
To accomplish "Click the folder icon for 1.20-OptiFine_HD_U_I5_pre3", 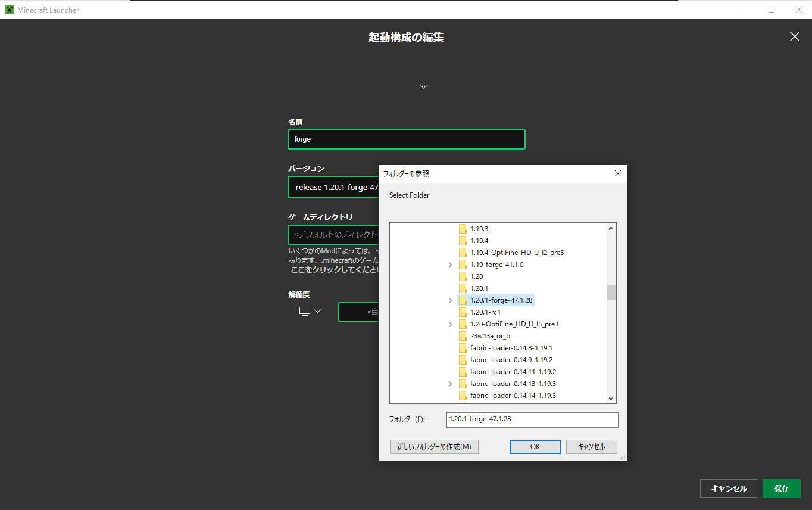I will click(x=464, y=324).
